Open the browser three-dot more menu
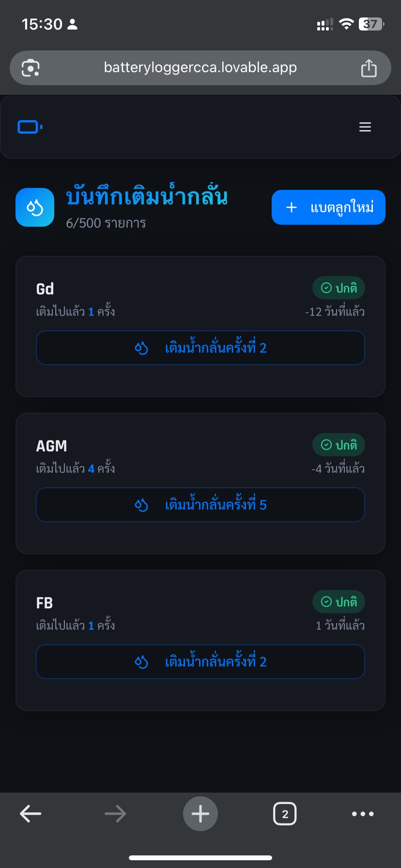The image size is (401, 868). click(x=363, y=814)
